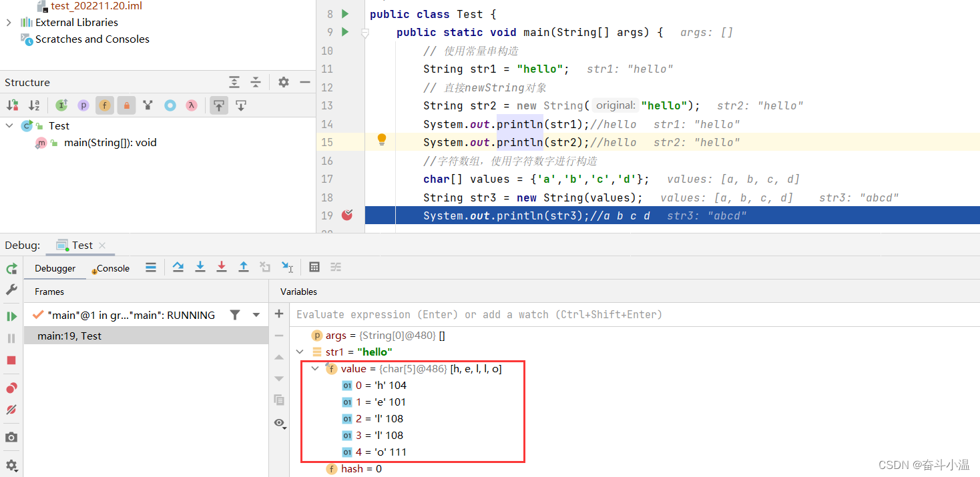
Task: Toggle breakpoint on line 19
Action: tap(347, 215)
